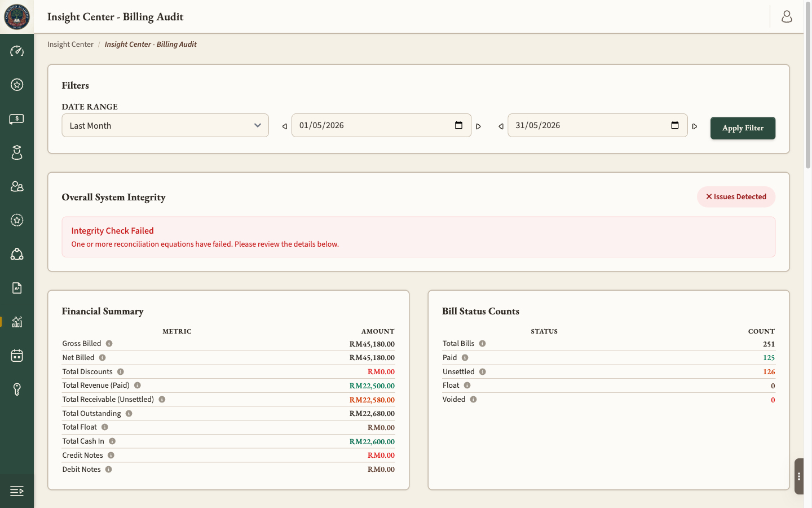The image size is (812, 508).
Task: Open the connected nodes triangle icon in sidebar
Action: [17, 254]
